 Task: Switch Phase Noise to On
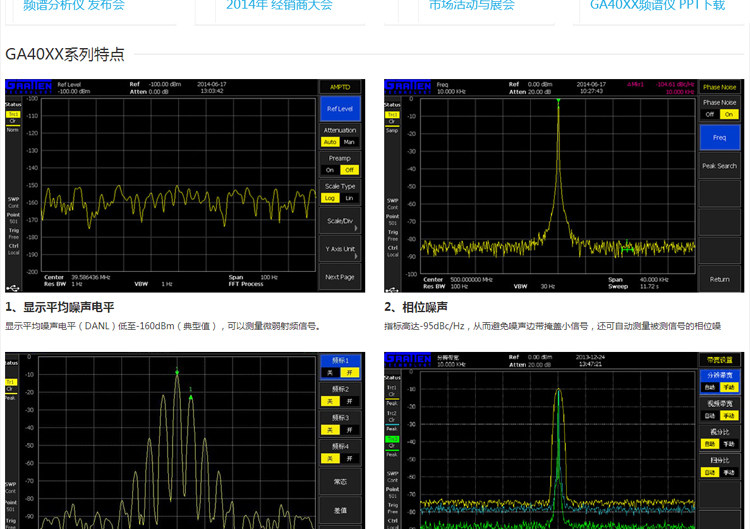729,114
